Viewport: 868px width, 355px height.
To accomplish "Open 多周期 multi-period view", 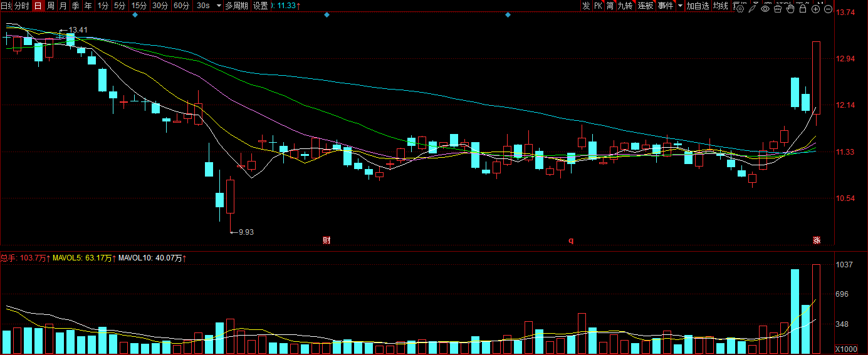I will coord(236,6).
